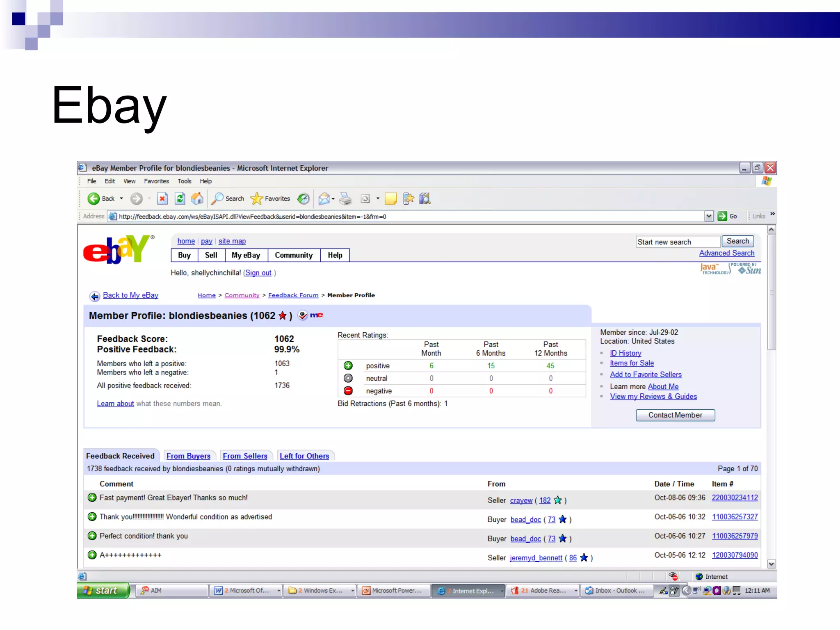Open AIM from the taskbar
840x630 pixels.
click(171, 590)
